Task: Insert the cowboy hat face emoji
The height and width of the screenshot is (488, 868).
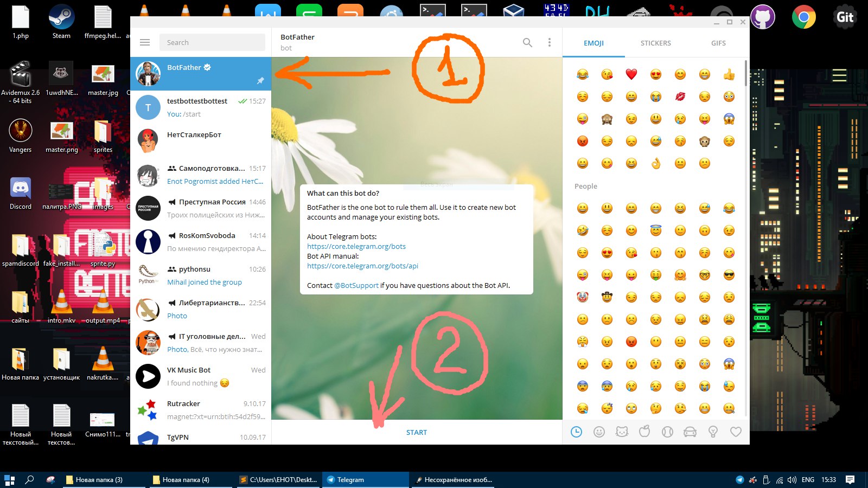Action: (x=607, y=297)
